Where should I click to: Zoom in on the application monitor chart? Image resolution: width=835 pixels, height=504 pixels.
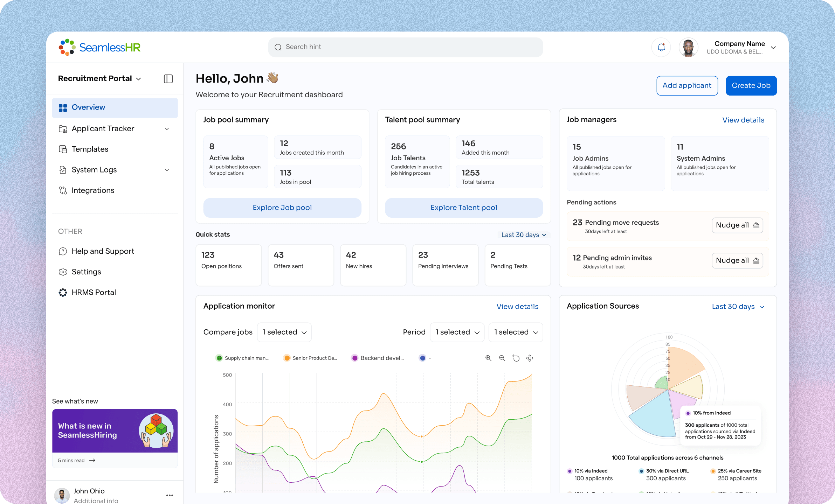[488, 358]
